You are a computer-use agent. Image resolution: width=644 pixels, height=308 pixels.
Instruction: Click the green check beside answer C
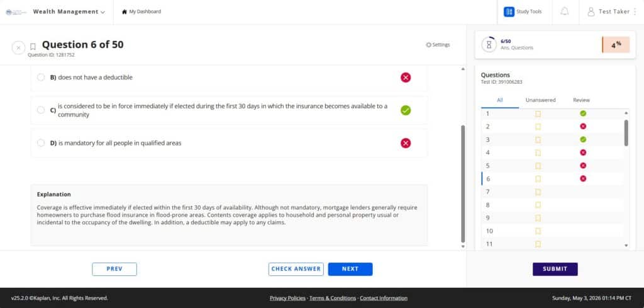click(406, 110)
